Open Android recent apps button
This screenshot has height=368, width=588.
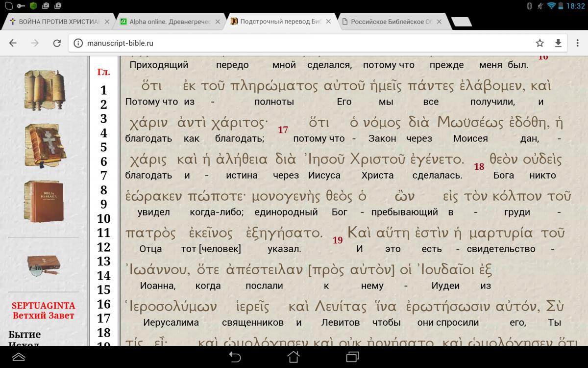click(x=352, y=357)
